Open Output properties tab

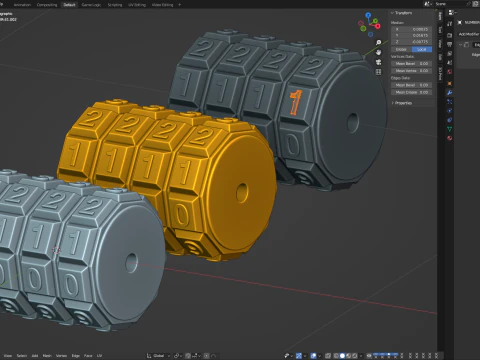pos(449,44)
